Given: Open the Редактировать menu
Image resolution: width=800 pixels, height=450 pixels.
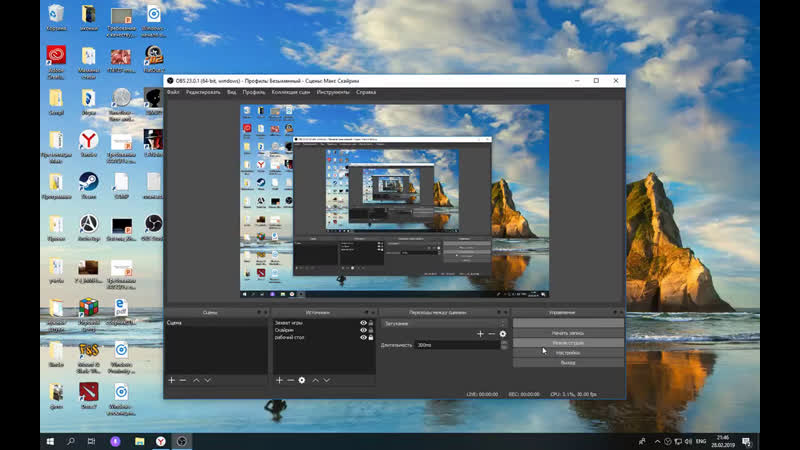Looking at the screenshot, I should tap(203, 92).
